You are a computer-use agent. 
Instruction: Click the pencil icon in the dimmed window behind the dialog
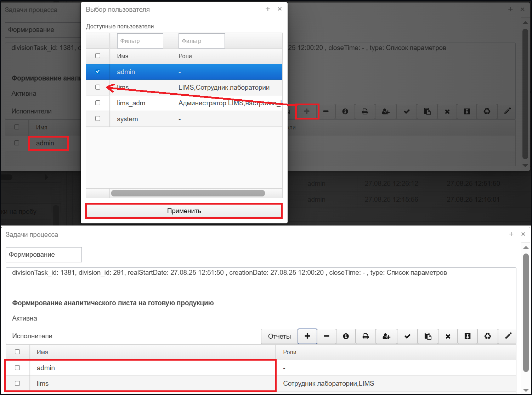(x=507, y=111)
